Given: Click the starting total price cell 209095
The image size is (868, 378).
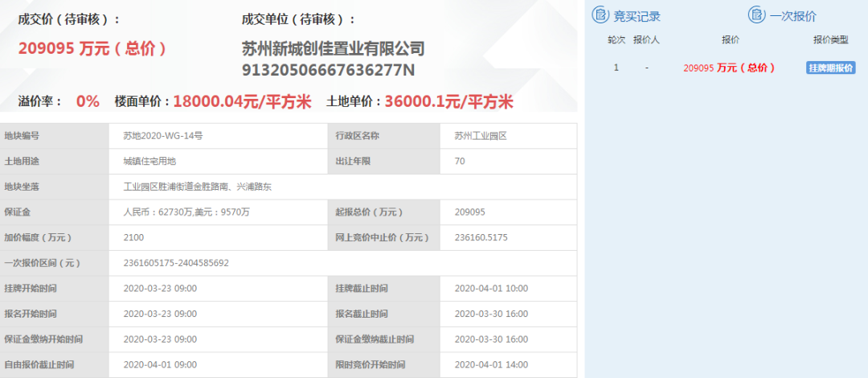Looking at the screenshot, I should (x=469, y=212).
